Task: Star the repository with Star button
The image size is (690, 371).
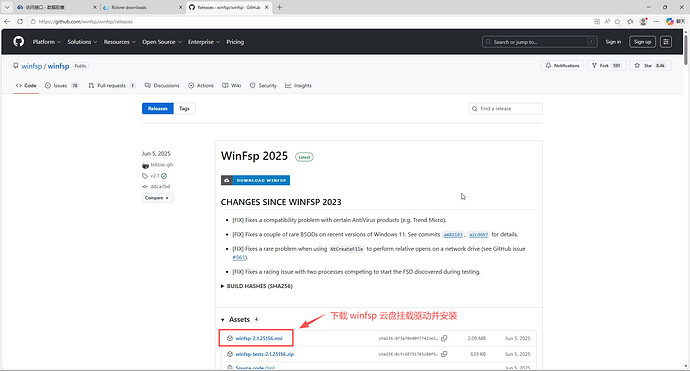Action: 650,66
